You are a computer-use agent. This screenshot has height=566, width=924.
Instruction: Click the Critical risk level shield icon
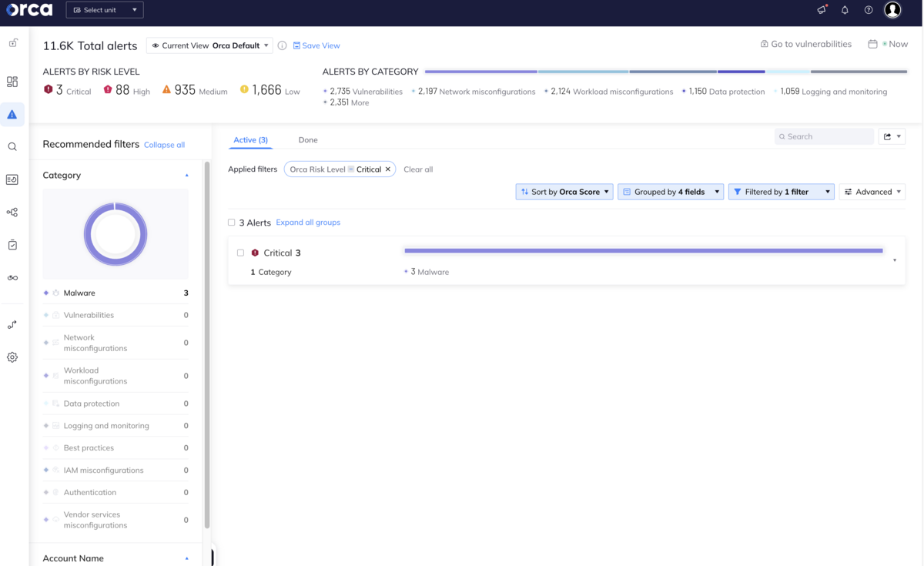tap(49, 89)
